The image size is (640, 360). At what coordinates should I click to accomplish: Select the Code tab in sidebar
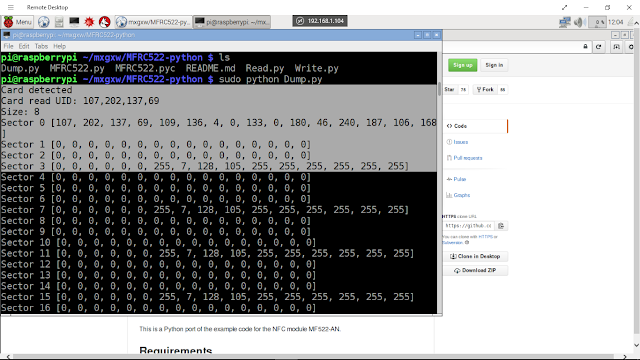pyautogui.click(x=476, y=126)
